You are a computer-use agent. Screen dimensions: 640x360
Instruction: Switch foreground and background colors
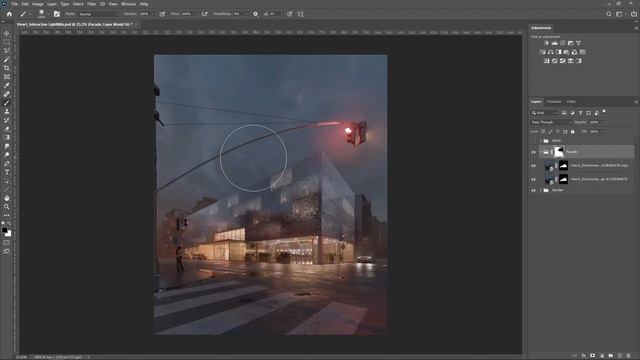[x=10, y=224]
